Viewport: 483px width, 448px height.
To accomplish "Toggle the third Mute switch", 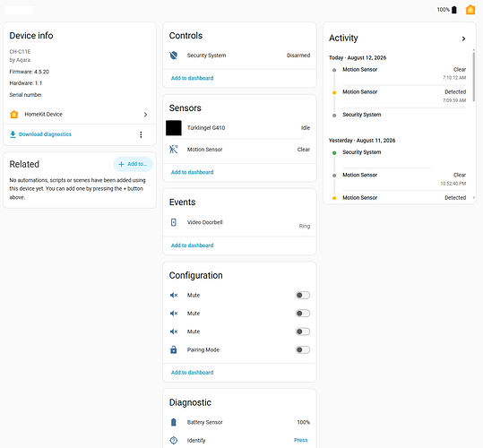I will (303, 332).
